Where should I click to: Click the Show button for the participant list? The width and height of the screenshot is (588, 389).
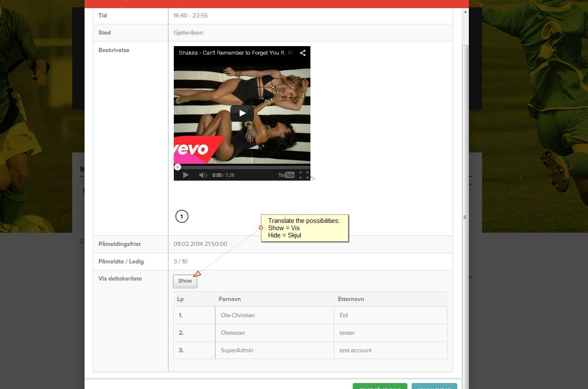point(185,281)
